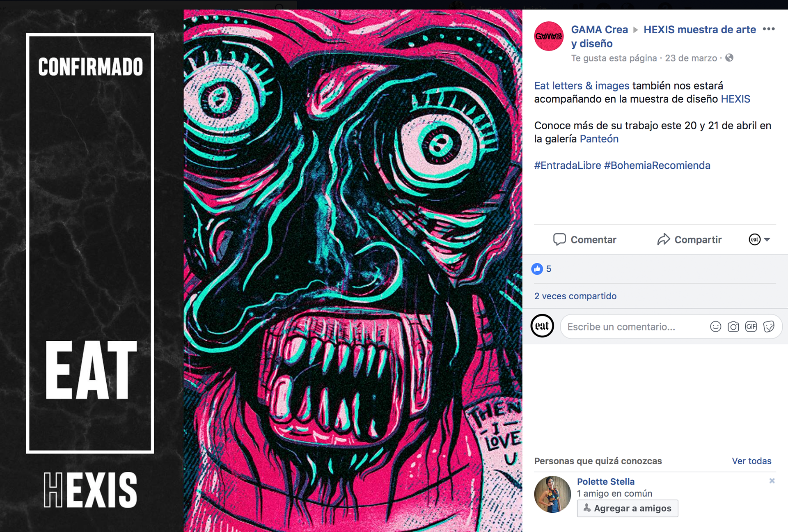Screen dimensions: 788x532
Task: Open Polette Stella's profile photo
Action: coord(552,494)
